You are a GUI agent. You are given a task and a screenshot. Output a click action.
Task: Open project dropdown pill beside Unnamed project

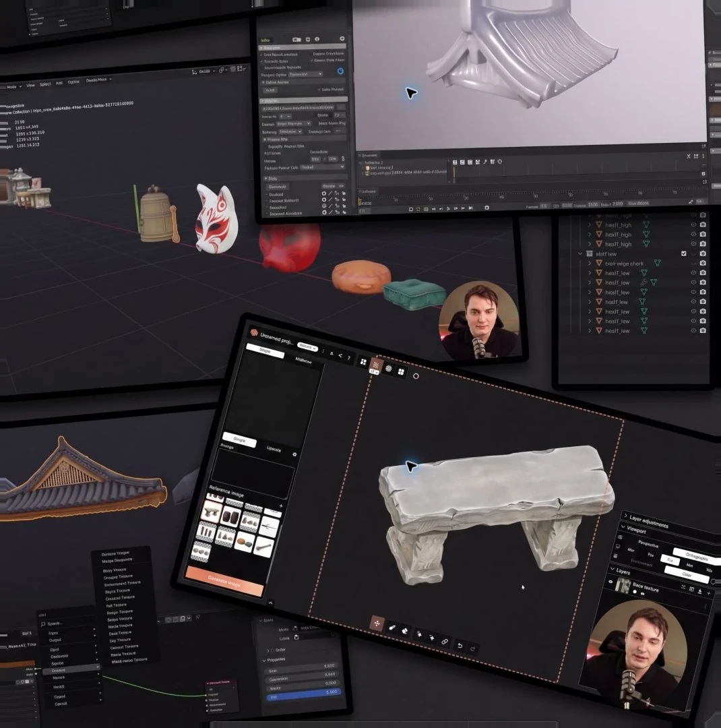coord(307,346)
